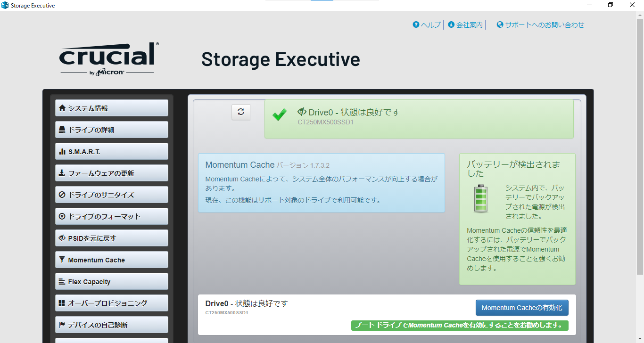Open システム情報 in the sidebar
The height and width of the screenshot is (343, 644).
(x=112, y=108)
